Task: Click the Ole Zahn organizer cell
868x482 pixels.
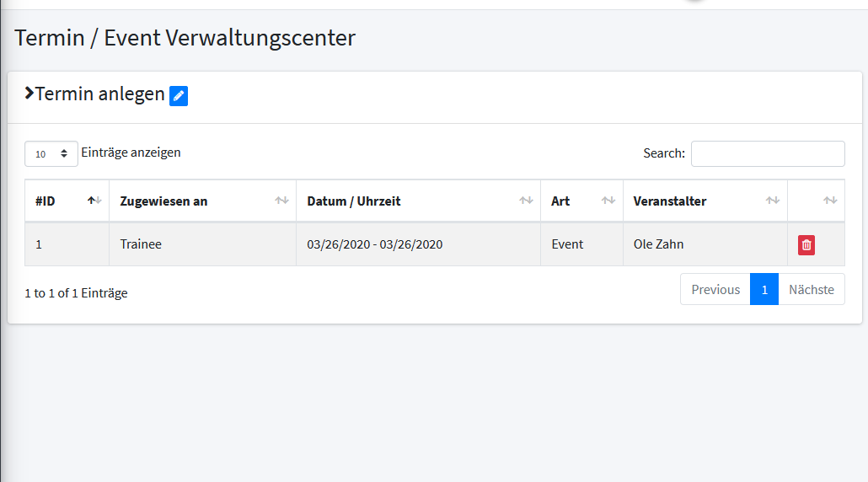Action: coord(706,244)
